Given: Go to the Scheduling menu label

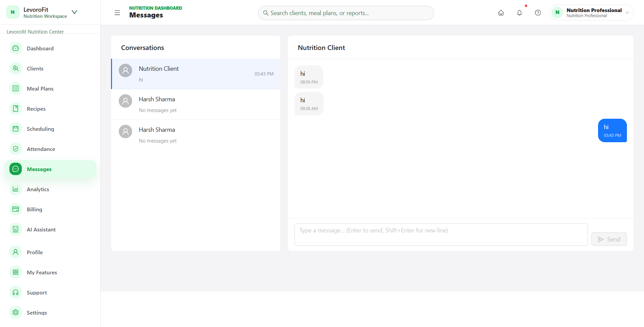Looking at the screenshot, I should tap(40, 129).
